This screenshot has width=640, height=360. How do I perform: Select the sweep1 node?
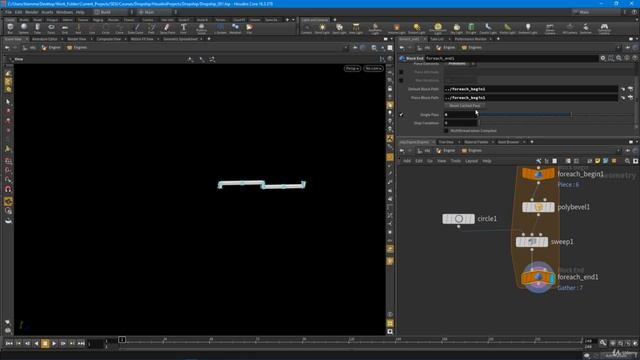(531, 242)
